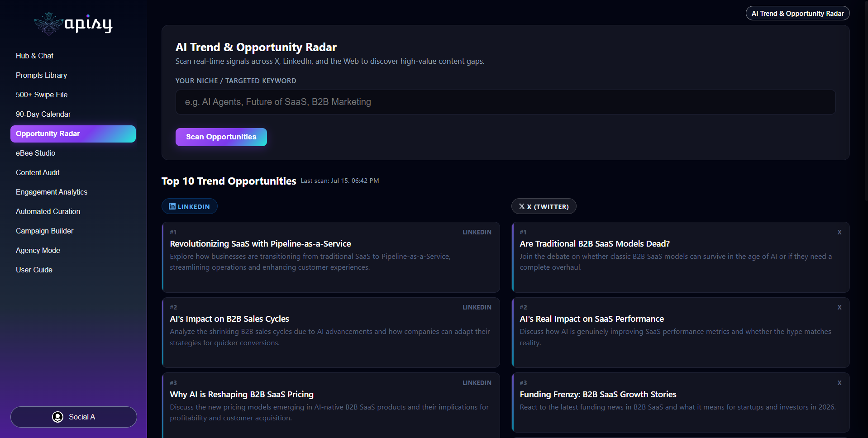The width and height of the screenshot is (868, 438).
Task: Select the AI's Impact on B2B Sales Cycles card
Action: coord(331,333)
